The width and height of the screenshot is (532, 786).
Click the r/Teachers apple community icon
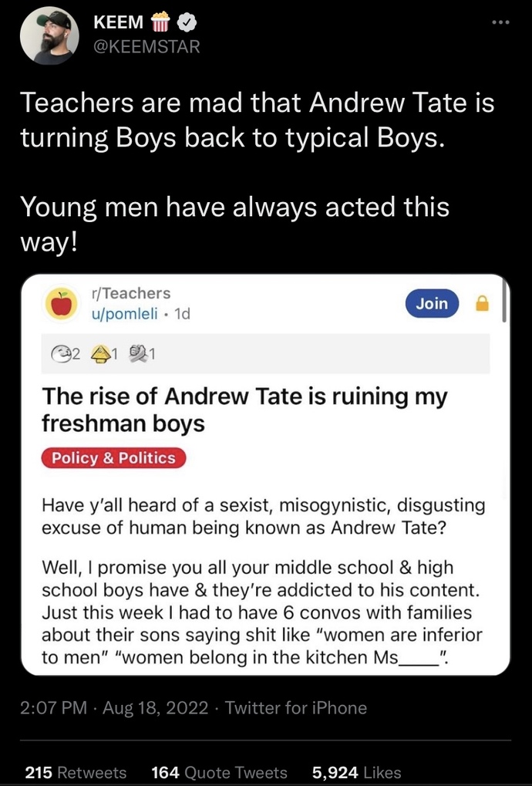62,303
